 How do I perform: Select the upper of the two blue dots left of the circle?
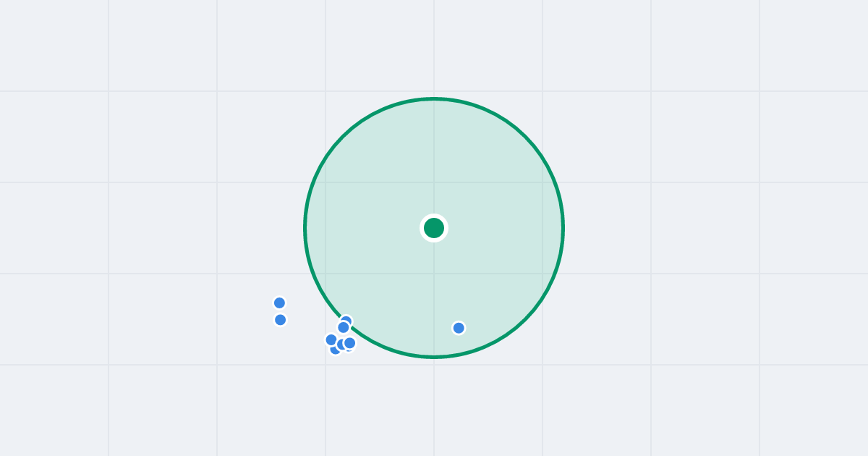click(x=279, y=303)
